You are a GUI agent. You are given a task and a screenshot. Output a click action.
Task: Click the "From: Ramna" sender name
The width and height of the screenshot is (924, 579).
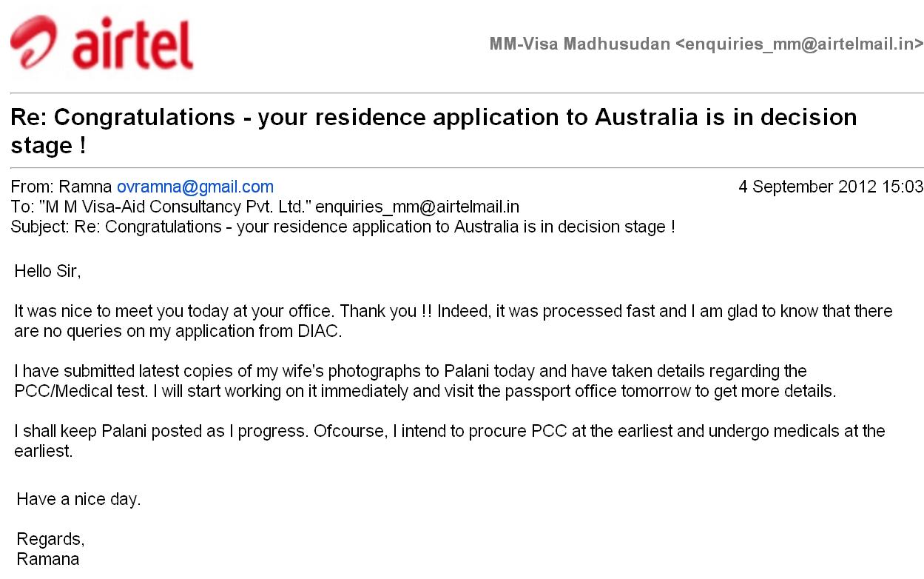[x=61, y=187]
